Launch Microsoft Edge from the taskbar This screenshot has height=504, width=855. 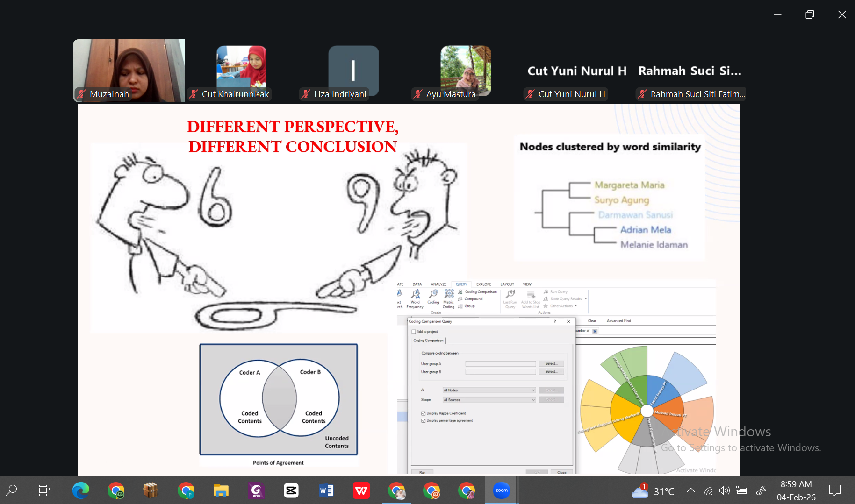point(80,490)
